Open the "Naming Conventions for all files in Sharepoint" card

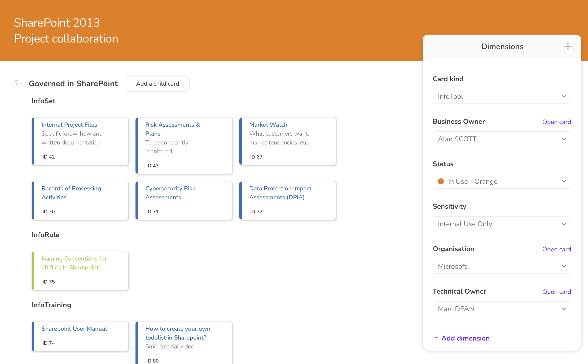click(74, 263)
